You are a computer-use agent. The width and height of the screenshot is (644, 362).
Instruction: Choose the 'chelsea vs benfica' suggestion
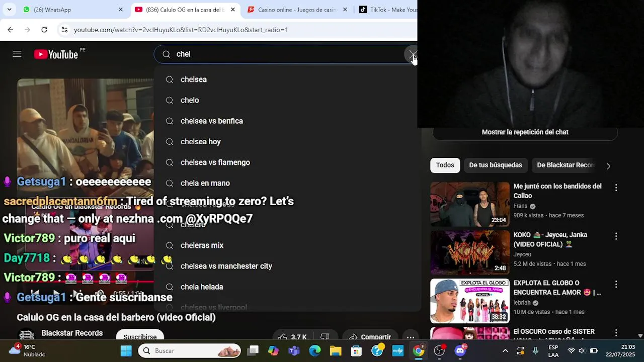[287, 121]
